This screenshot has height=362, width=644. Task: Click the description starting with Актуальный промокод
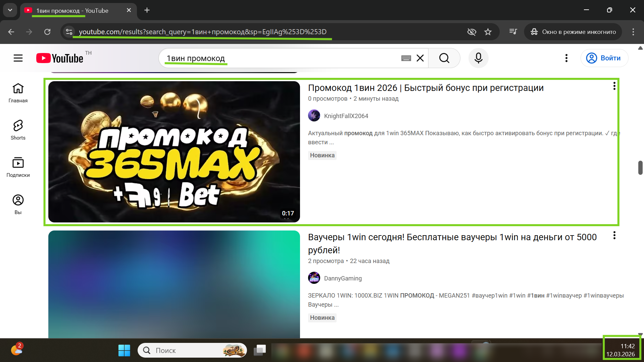(x=464, y=138)
